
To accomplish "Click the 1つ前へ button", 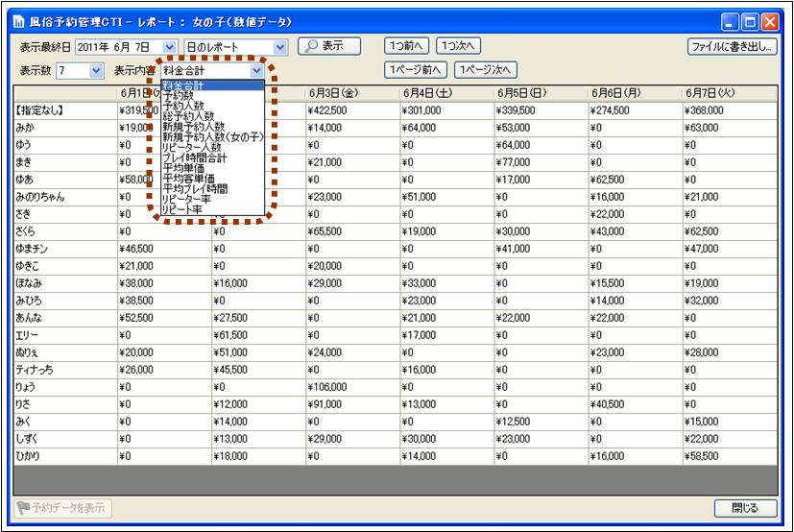I will pyautogui.click(x=407, y=46).
